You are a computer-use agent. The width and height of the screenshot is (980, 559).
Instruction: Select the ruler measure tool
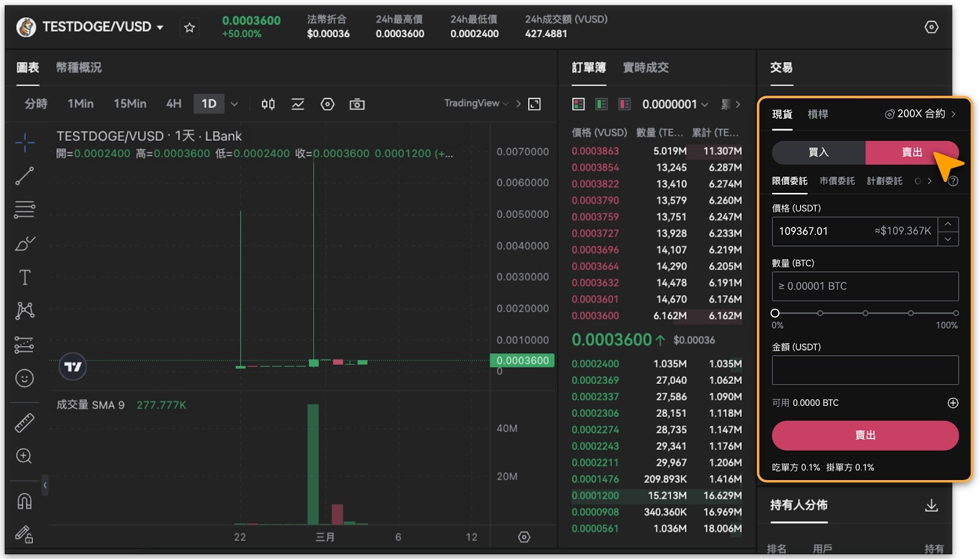tap(24, 423)
